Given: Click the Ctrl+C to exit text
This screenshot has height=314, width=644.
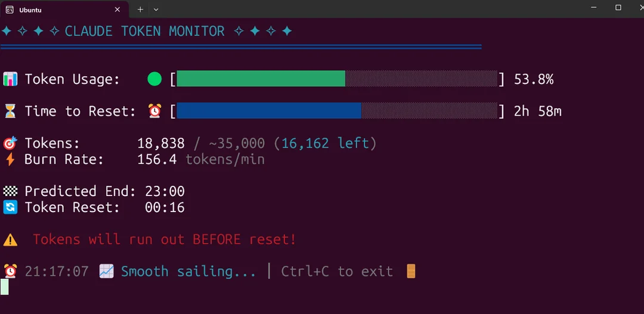Looking at the screenshot, I should [337, 272].
